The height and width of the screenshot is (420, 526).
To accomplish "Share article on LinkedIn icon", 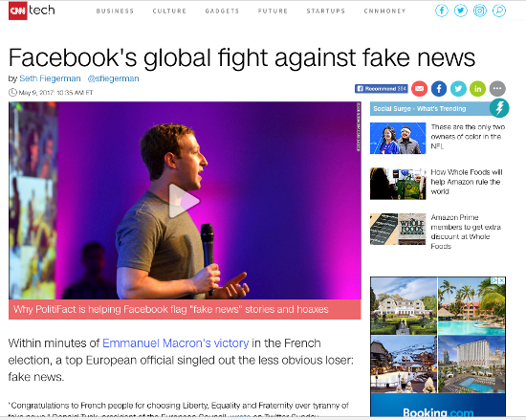I will pos(477,89).
